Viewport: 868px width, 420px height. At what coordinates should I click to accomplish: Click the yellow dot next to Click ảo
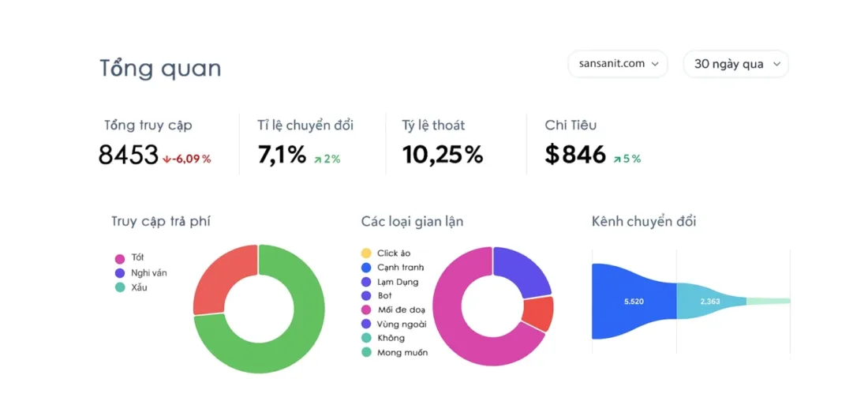pos(366,253)
